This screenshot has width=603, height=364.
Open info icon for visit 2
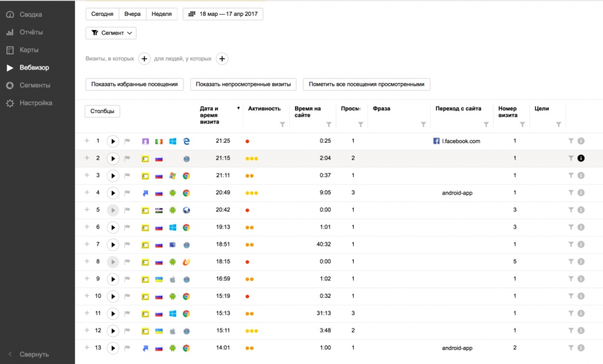pos(581,158)
